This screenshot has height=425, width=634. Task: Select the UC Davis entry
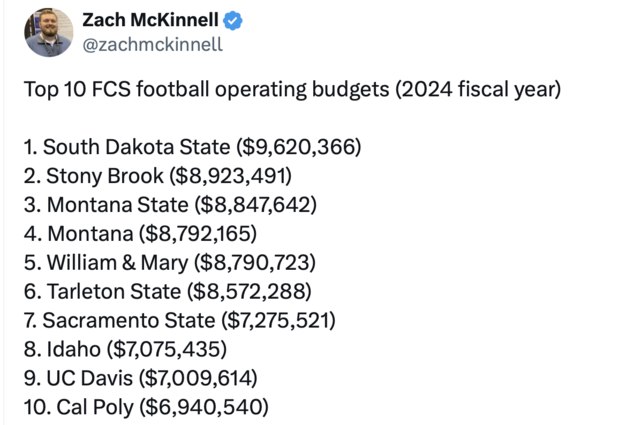point(141,378)
